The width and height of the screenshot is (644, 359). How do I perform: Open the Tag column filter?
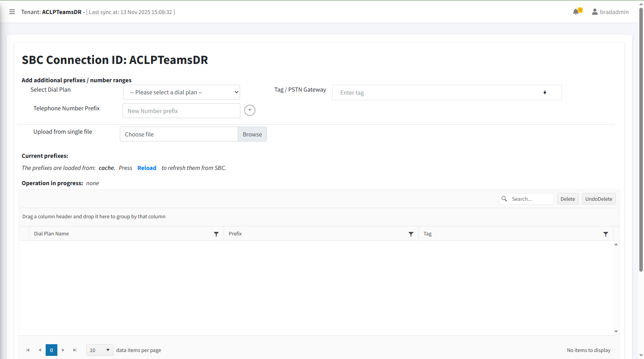[x=606, y=234]
